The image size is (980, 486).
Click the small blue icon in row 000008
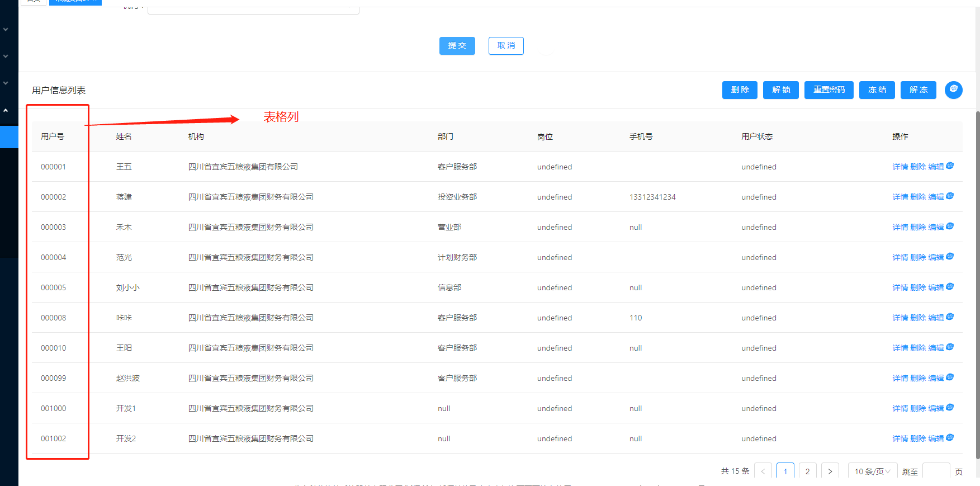pyautogui.click(x=950, y=317)
